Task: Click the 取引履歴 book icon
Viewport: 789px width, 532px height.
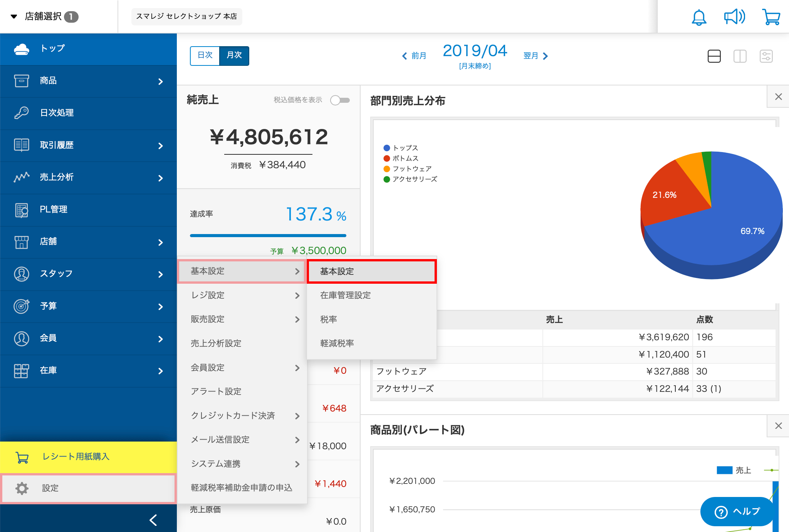Action: pos(22,145)
